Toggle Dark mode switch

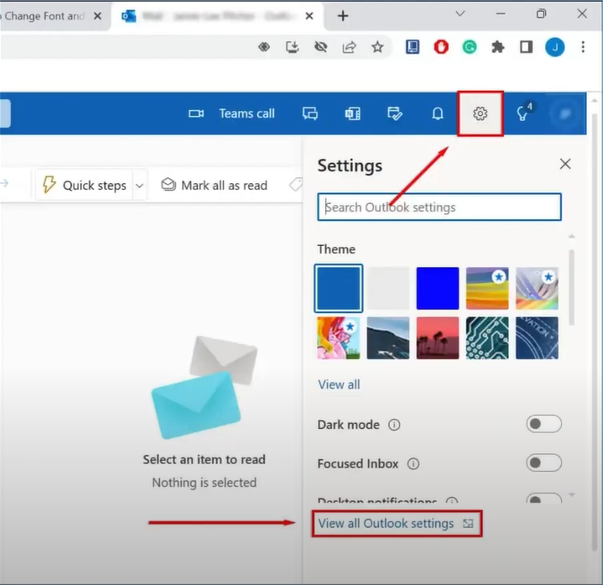click(x=544, y=424)
